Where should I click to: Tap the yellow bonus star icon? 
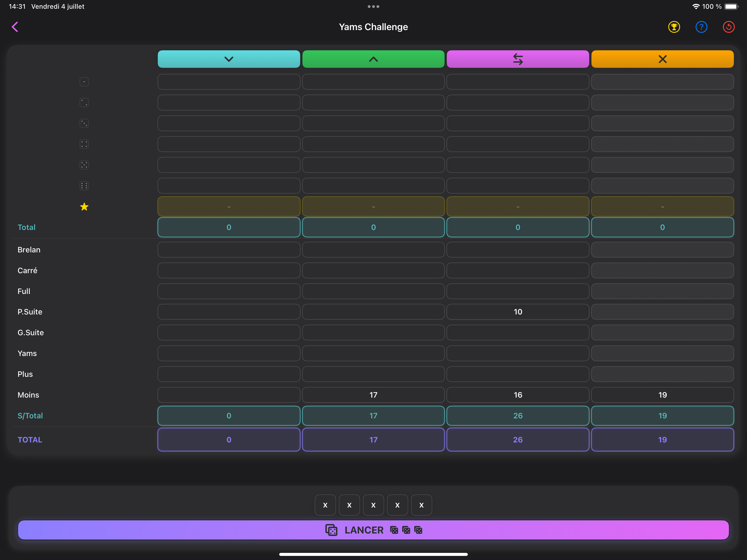84,206
